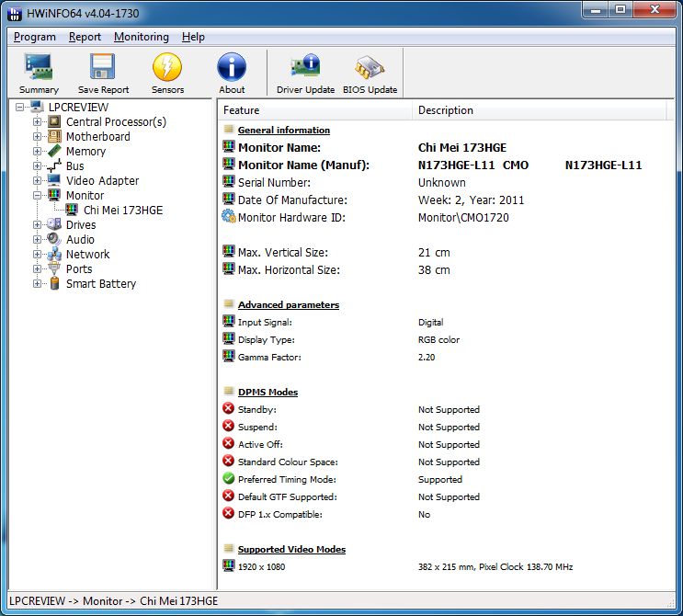The image size is (683, 616).
Task: Click the Ports connector icon
Action: pos(54,268)
